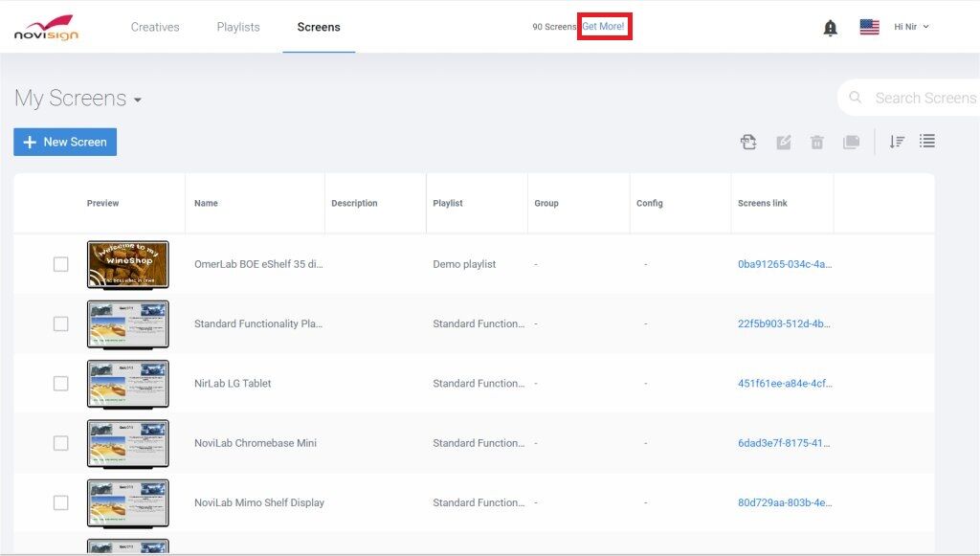The width and height of the screenshot is (980, 556).
Task: Expand the My Screens dropdown arrow
Action: click(x=138, y=100)
